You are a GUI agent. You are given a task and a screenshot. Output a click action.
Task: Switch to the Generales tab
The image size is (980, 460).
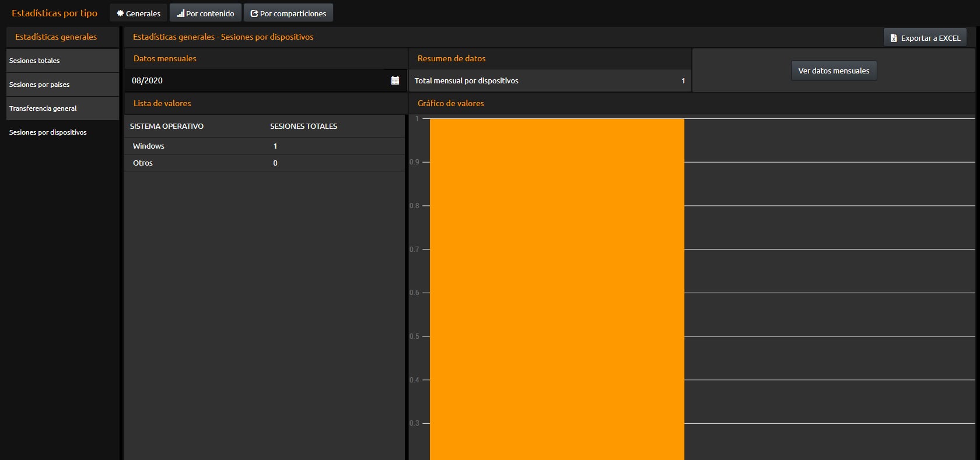tap(138, 13)
